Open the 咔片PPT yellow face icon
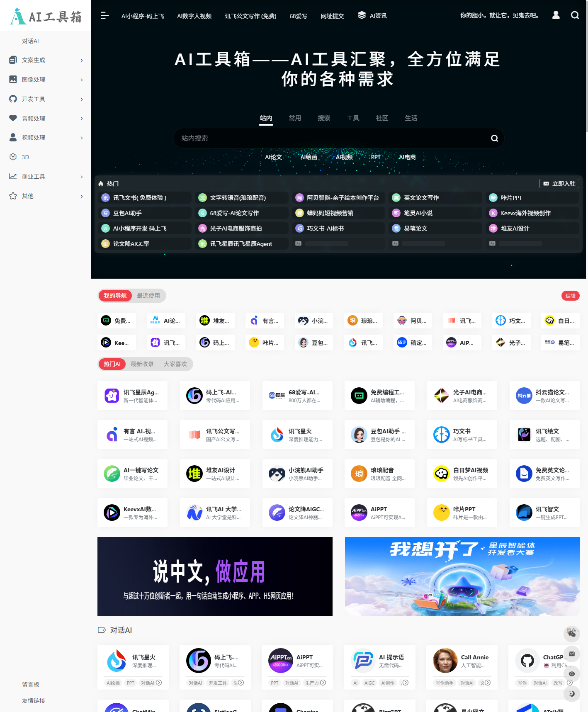 tap(442, 513)
